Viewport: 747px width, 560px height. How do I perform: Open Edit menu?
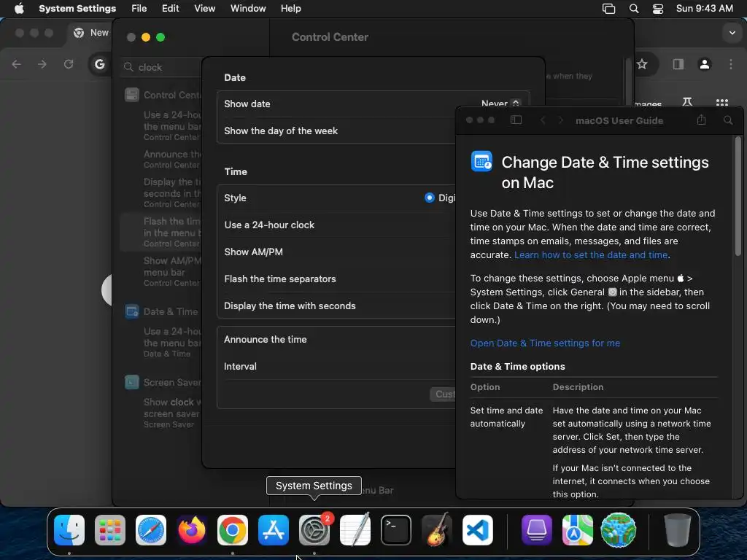(x=170, y=8)
